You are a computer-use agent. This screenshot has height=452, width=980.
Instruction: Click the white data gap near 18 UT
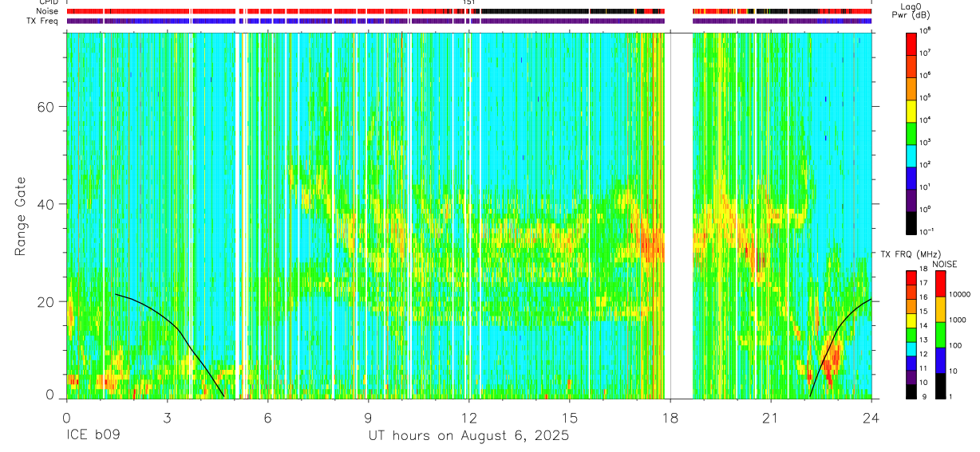[678, 215]
